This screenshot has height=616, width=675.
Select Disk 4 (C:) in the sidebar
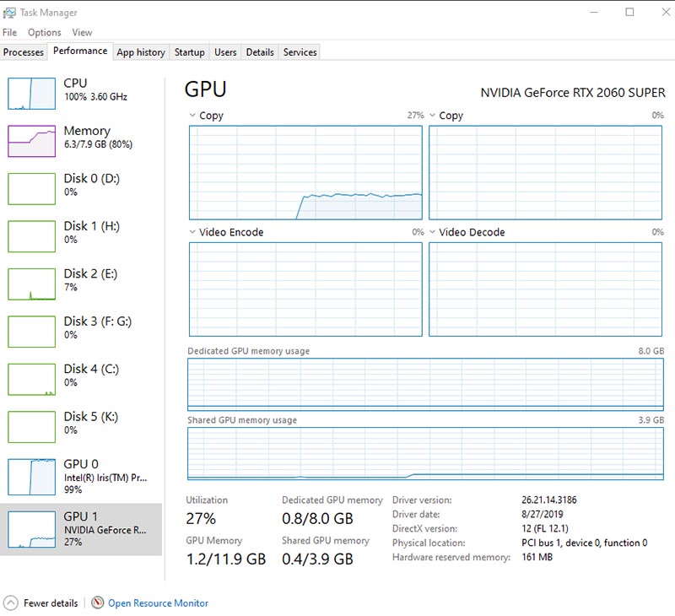pos(82,379)
